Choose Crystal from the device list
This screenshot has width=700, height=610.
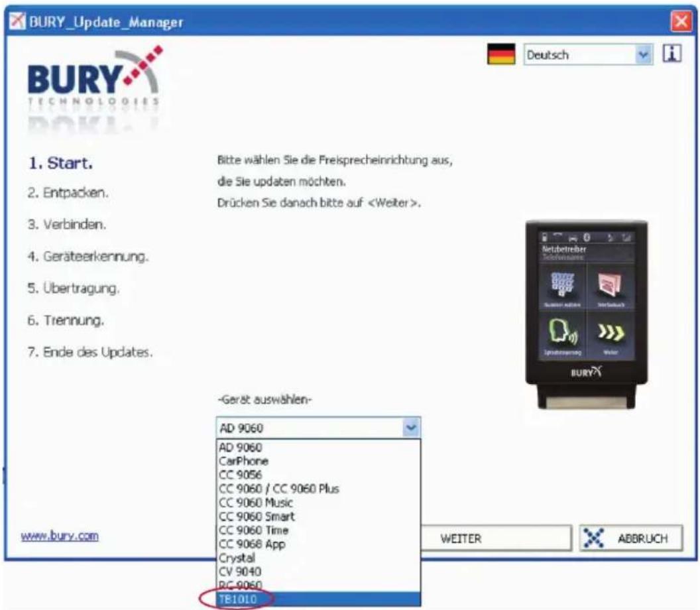tap(318, 558)
